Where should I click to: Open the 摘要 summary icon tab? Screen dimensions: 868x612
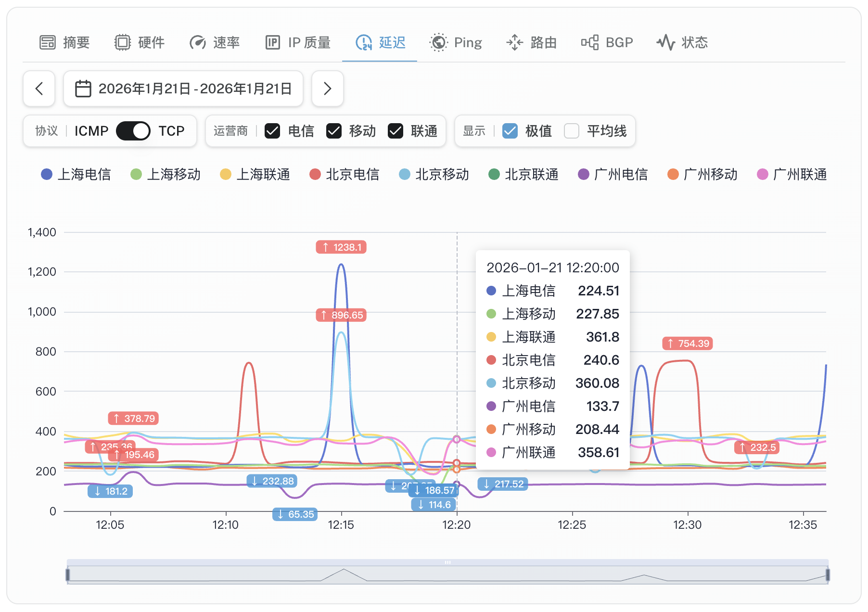[47, 42]
